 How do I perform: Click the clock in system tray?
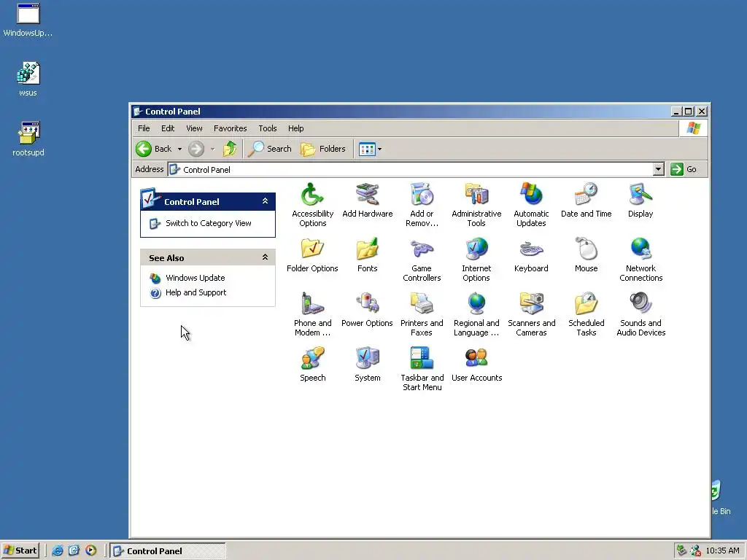tap(722, 551)
